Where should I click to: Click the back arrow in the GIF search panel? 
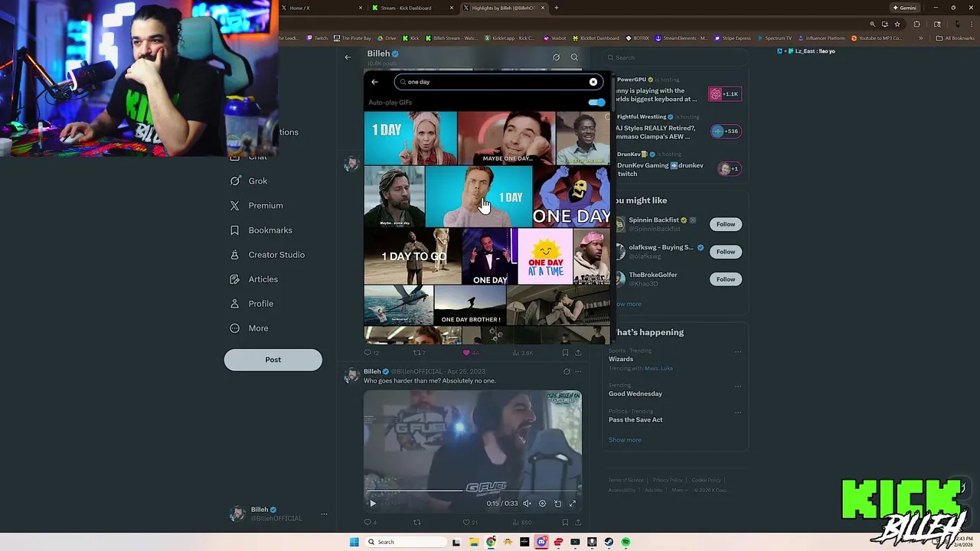tap(374, 82)
